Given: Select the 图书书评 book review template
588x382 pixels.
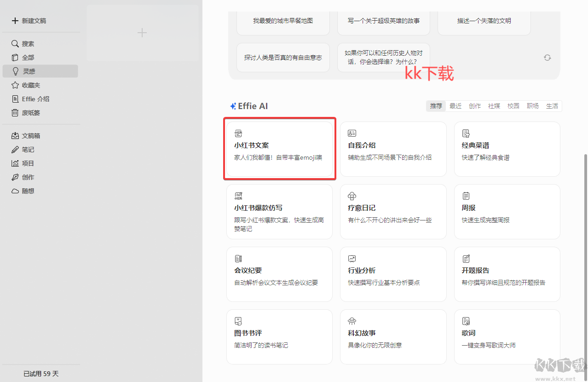Looking at the screenshot, I should 279,336.
